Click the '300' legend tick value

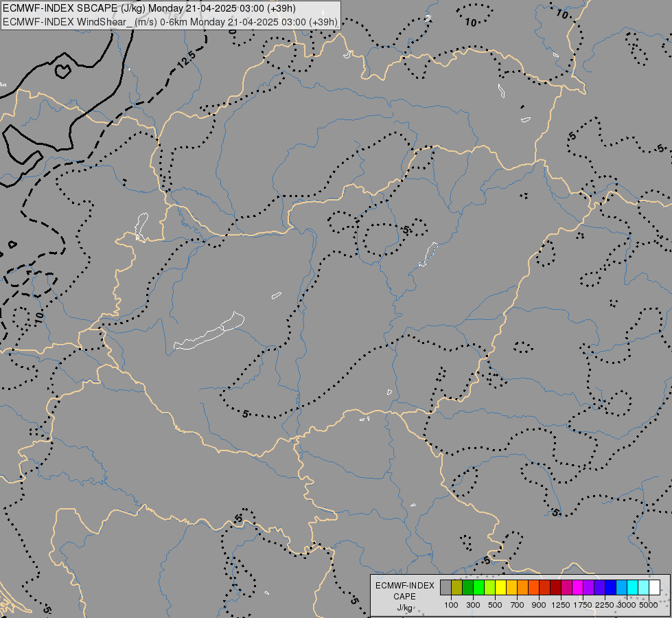473,605
